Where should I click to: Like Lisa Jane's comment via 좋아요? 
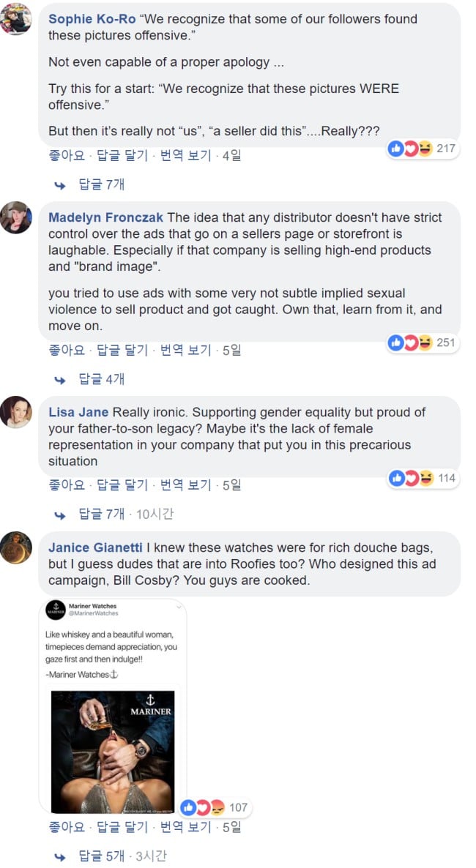tap(67, 484)
